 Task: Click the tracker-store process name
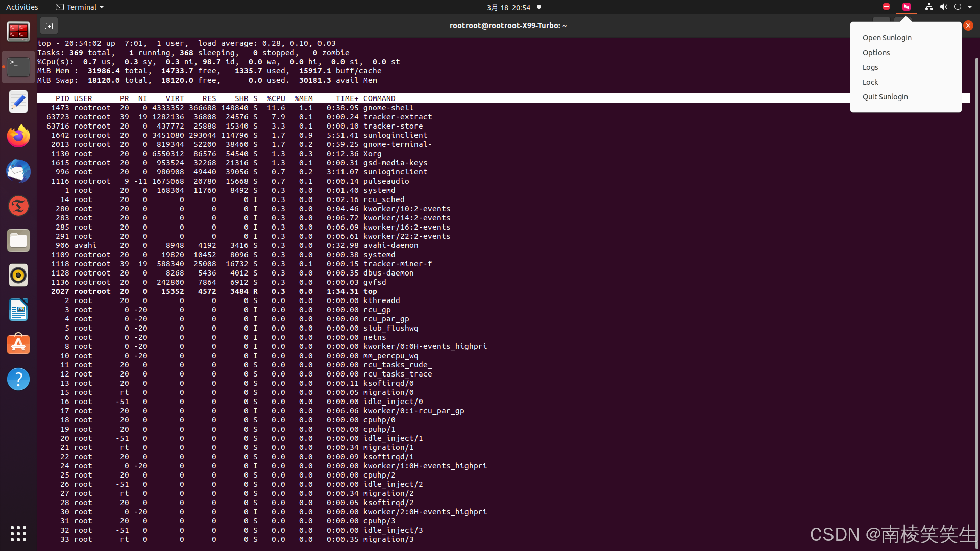click(x=393, y=126)
